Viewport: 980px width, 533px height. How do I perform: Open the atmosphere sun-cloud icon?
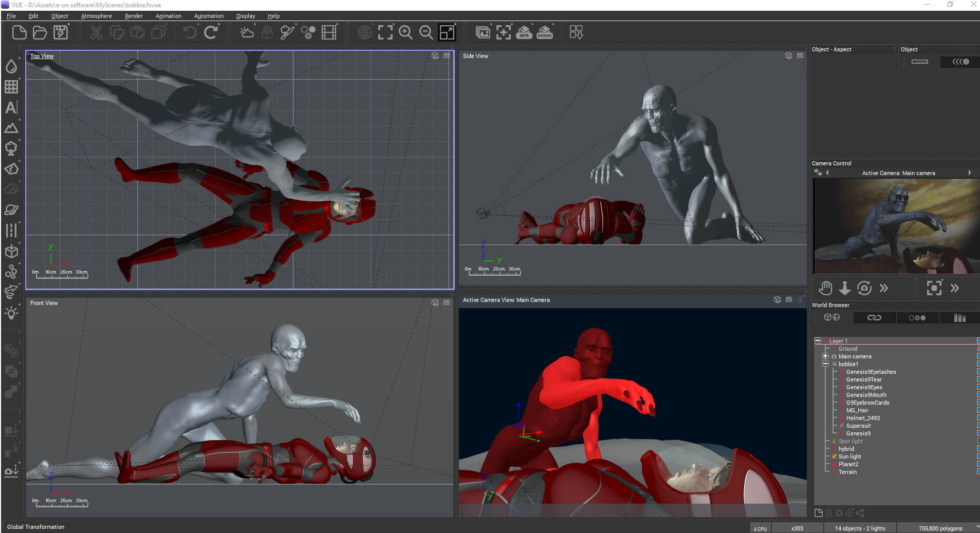point(247,32)
